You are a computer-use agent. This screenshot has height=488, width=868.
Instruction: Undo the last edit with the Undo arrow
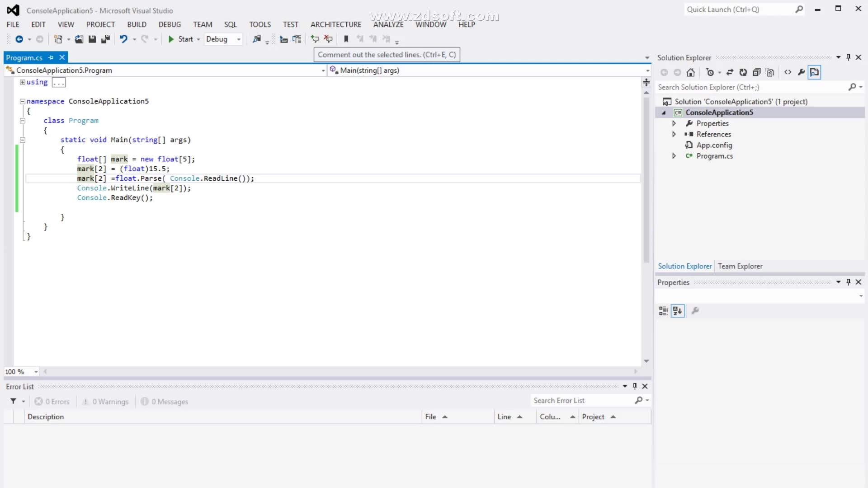pyautogui.click(x=123, y=39)
